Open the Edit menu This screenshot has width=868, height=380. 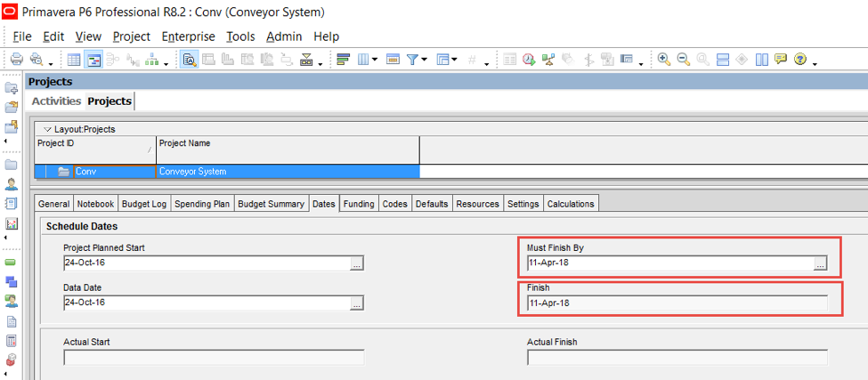click(53, 36)
